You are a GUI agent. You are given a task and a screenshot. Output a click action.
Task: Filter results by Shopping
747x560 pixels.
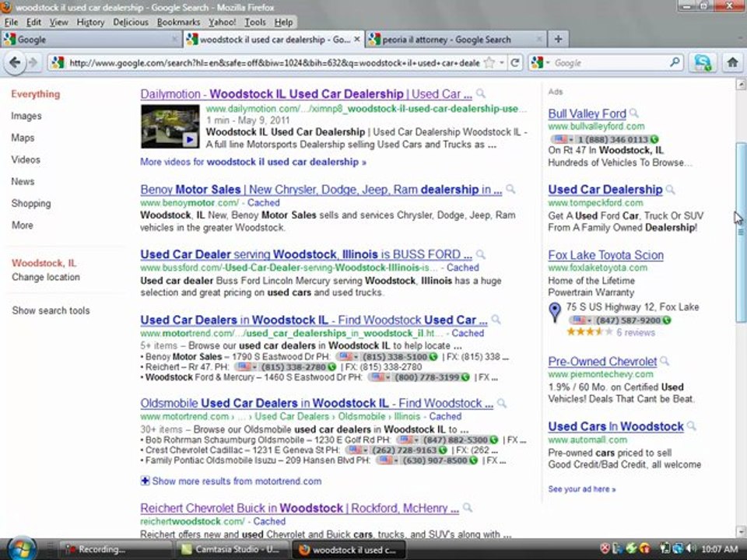click(31, 203)
